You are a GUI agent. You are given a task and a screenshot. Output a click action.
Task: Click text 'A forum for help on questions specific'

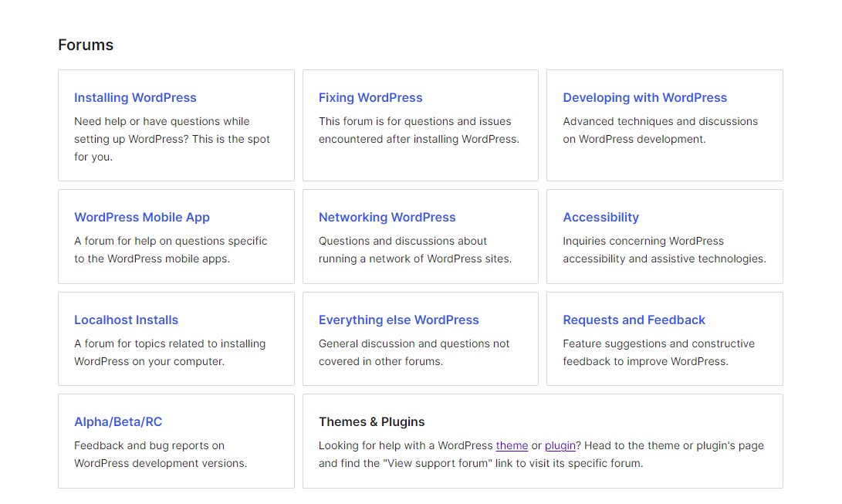pyautogui.click(x=171, y=241)
